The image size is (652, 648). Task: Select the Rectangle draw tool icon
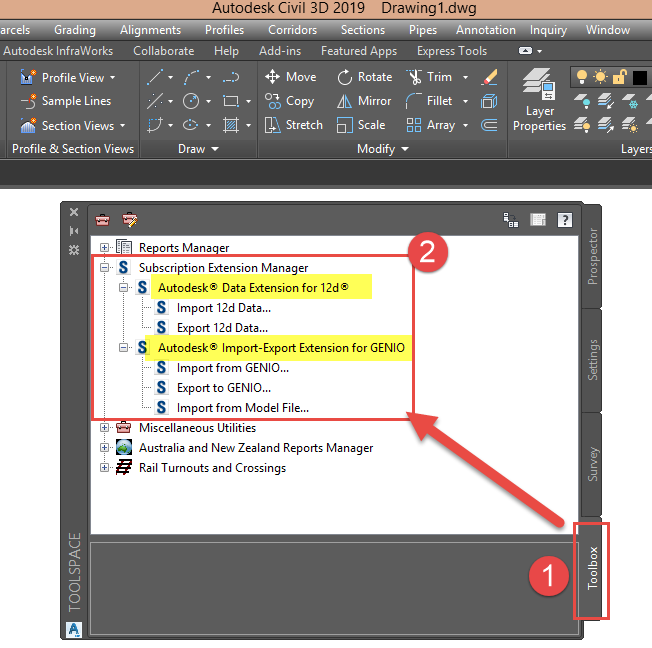coord(231,101)
